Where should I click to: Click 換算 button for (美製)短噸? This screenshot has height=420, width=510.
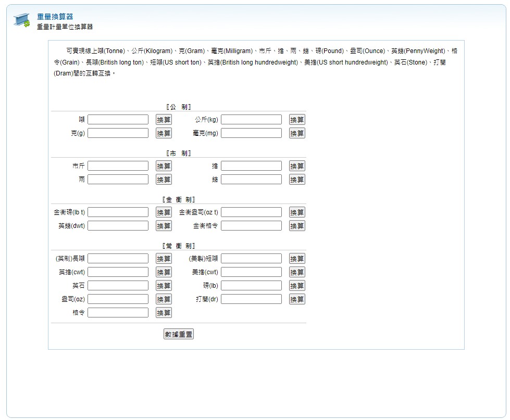297,259
